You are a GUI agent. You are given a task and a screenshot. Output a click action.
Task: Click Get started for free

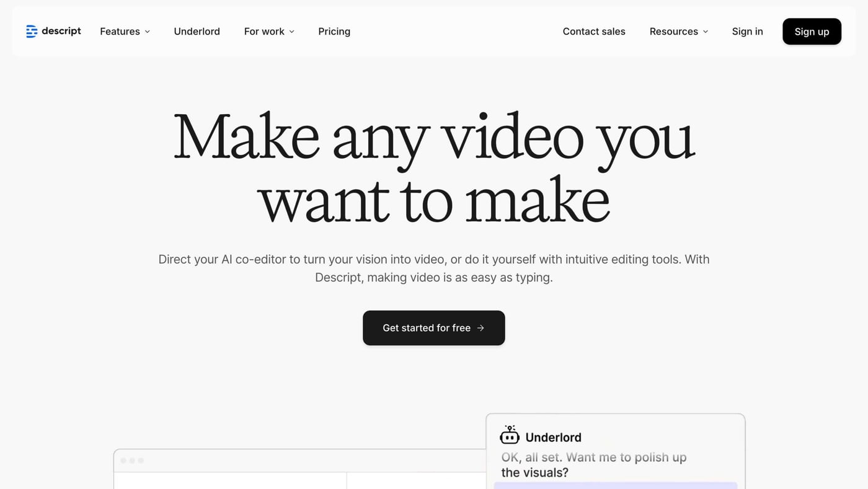tap(433, 327)
